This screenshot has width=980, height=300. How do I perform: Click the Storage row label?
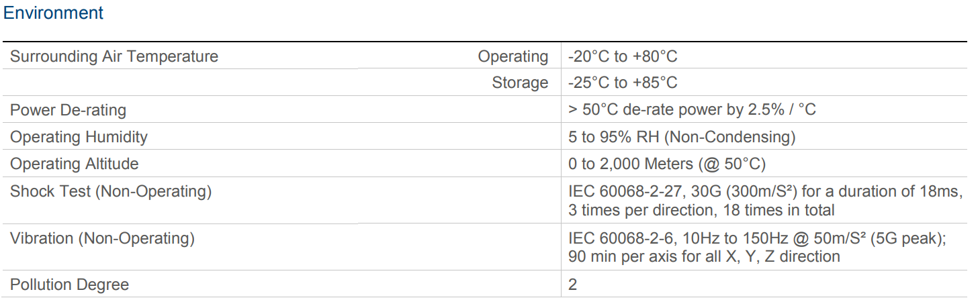coord(520,83)
